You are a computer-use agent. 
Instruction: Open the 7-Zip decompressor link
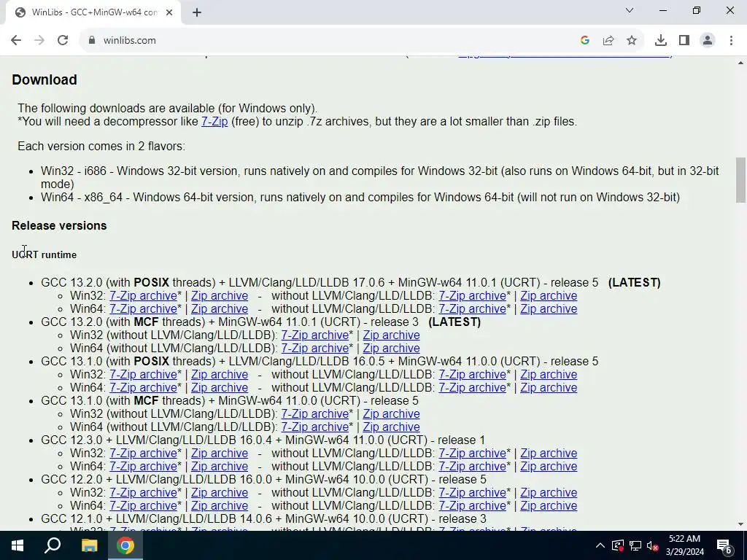(214, 122)
